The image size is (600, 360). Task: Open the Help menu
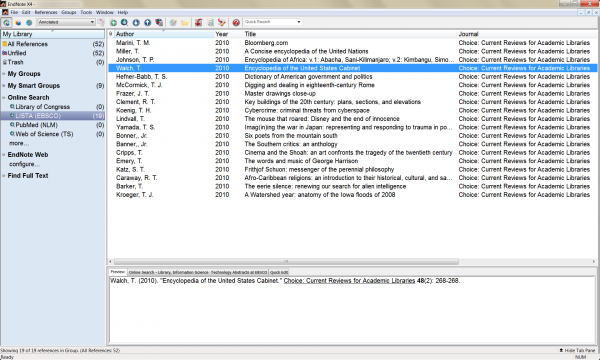[x=122, y=12]
